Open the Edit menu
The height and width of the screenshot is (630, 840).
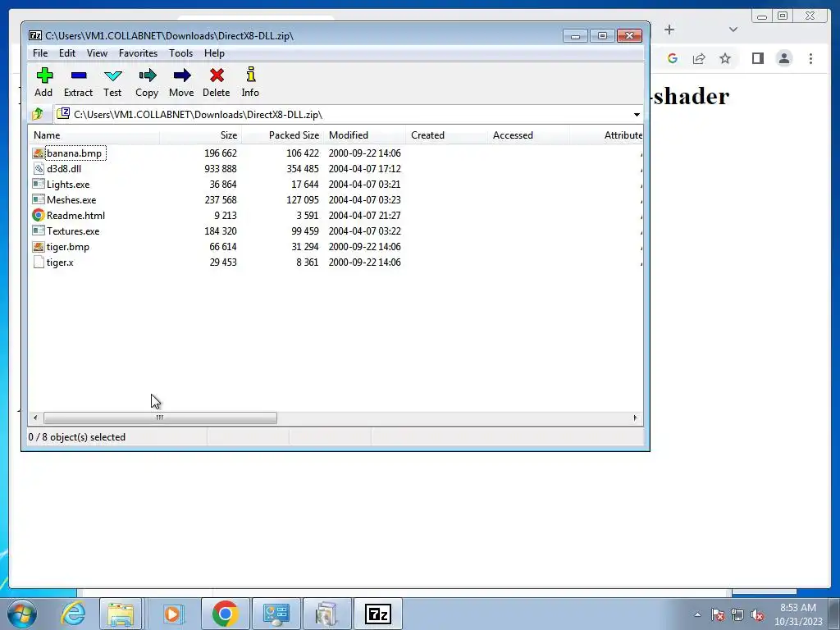(67, 53)
